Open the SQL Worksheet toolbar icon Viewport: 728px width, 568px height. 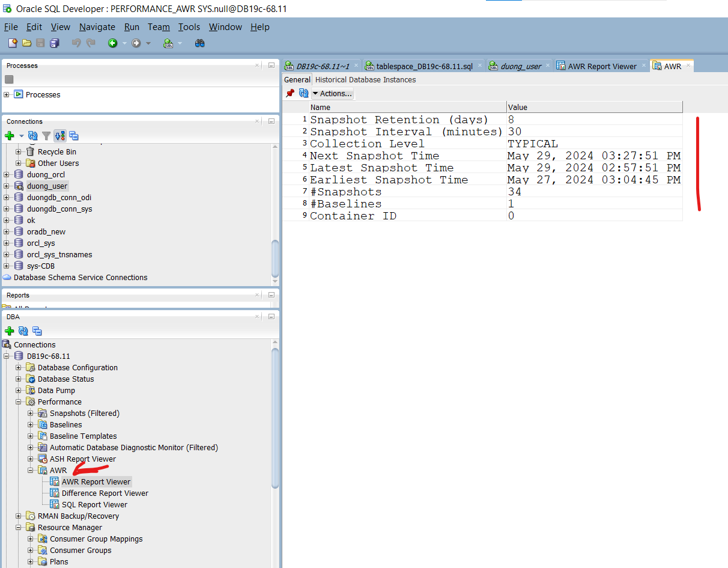coord(169,43)
